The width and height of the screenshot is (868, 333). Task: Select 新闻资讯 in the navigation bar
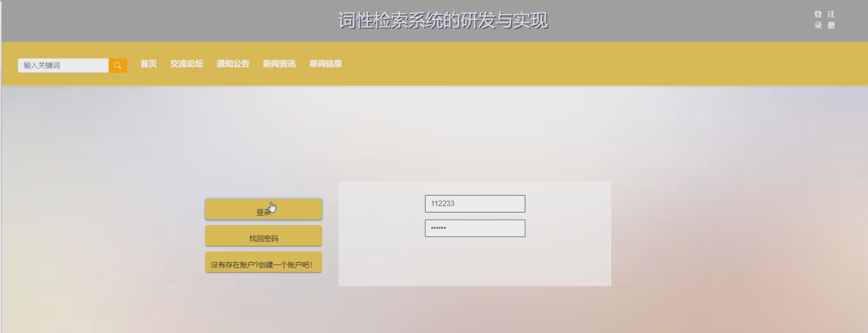click(279, 64)
